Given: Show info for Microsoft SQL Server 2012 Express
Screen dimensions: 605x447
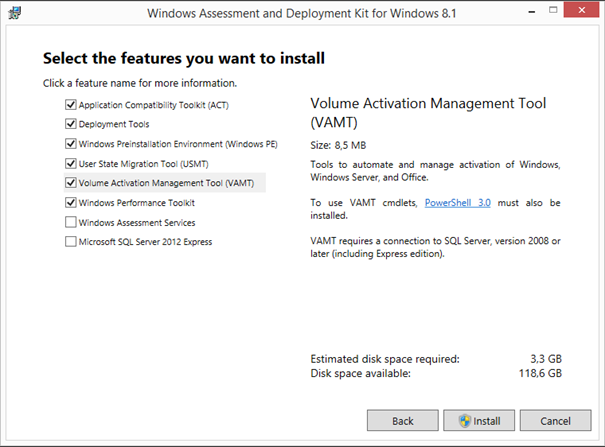Looking at the screenshot, I should [145, 242].
